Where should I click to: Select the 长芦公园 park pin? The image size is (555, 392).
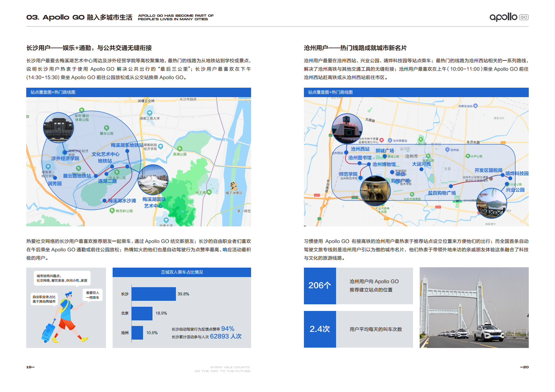468,156
